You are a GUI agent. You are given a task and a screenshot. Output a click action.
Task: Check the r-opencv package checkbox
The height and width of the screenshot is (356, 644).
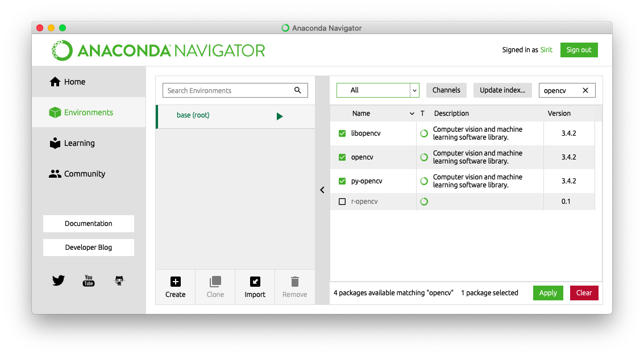pos(342,202)
